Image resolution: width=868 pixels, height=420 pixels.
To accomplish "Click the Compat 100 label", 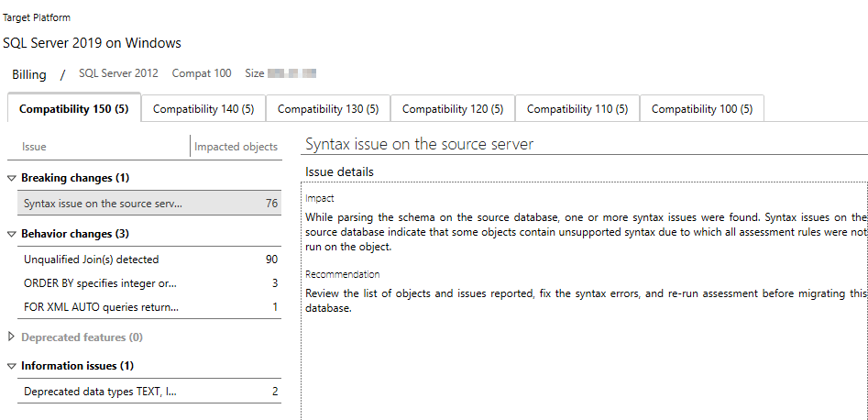I will pyautogui.click(x=202, y=73).
